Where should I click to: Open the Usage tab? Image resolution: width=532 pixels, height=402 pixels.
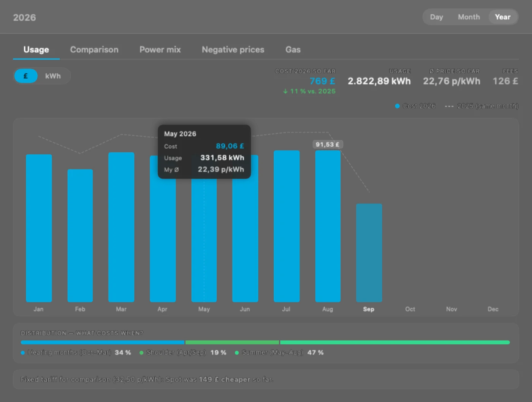click(36, 50)
